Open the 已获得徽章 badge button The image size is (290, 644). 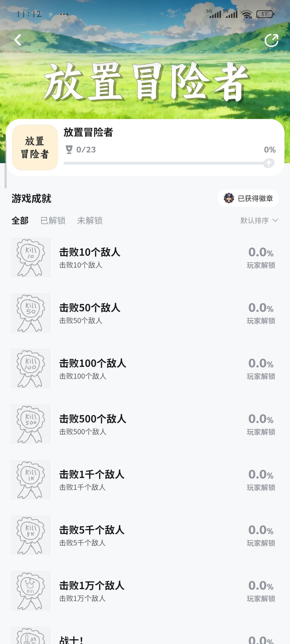248,198
